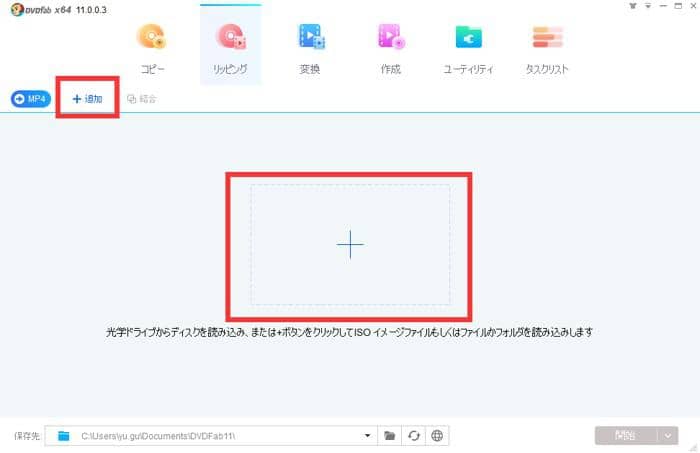Open the ユーティリティ (Utilities) module
Image resolution: width=700 pixels, height=453 pixels.
(468, 48)
